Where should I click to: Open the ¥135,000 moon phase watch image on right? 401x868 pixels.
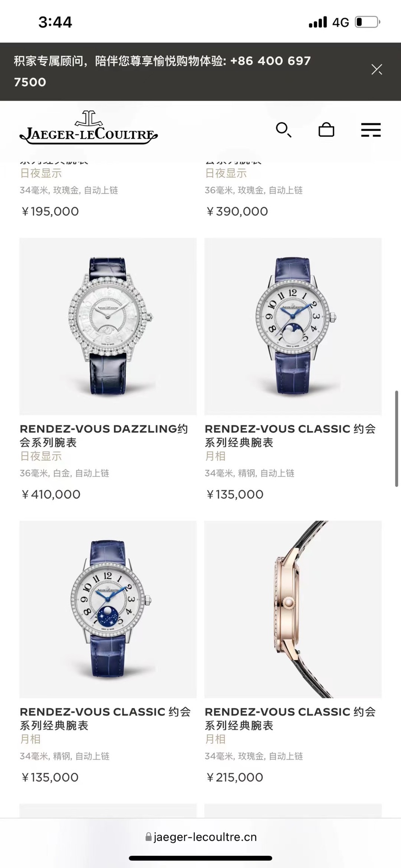(293, 326)
